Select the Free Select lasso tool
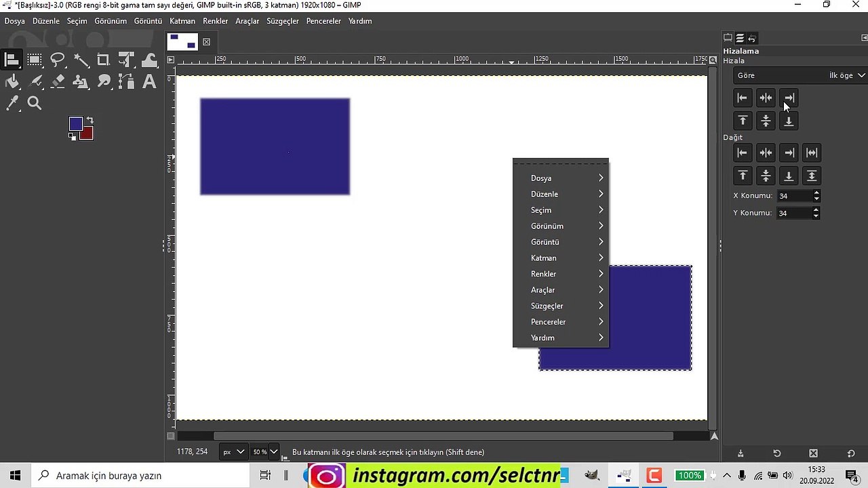The height and width of the screenshot is (488, 868). 58,60
